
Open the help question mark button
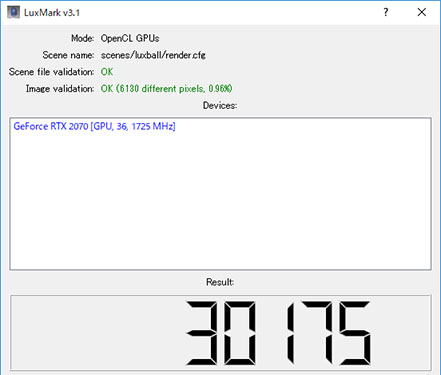386,12
